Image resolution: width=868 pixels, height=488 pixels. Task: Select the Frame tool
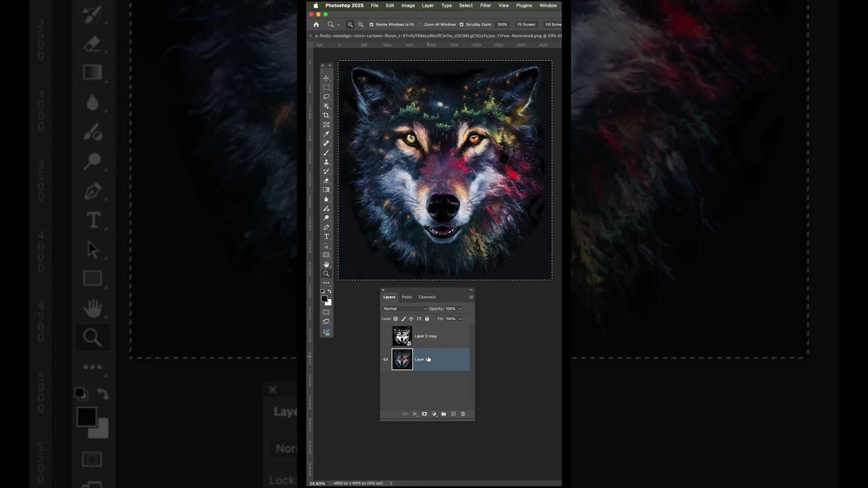click(x=326, y=125)
